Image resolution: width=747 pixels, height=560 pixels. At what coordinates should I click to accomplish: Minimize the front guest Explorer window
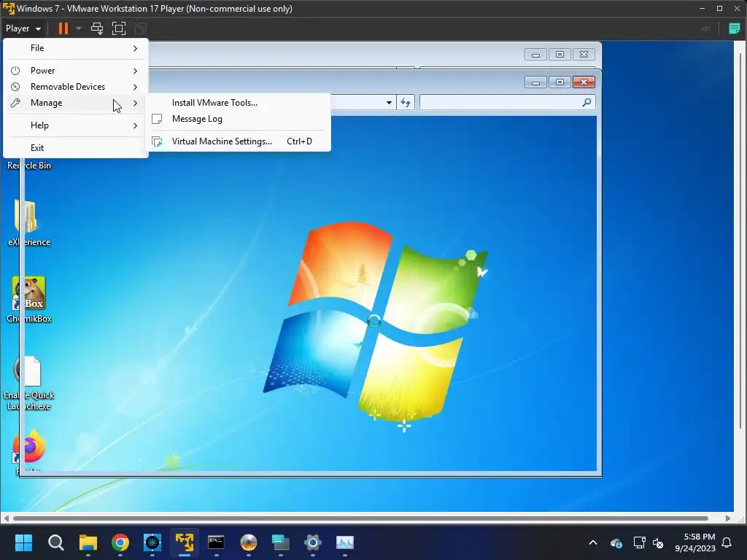pos(535,82)
